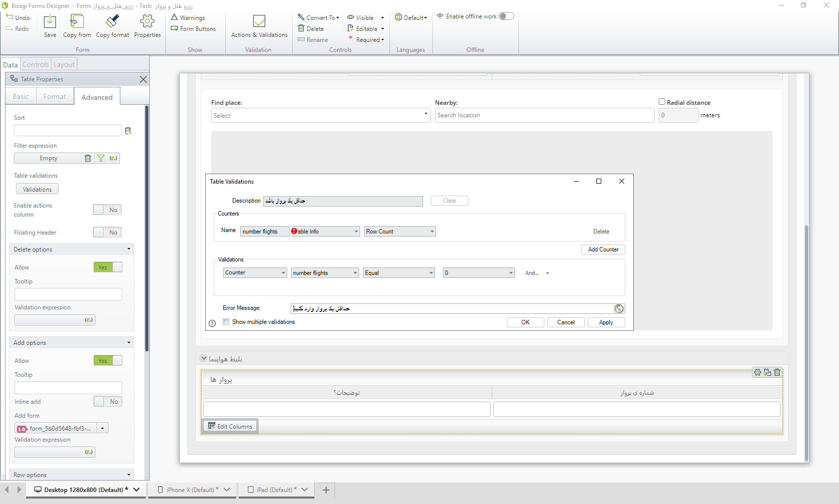Viewport: 839px width, 504px height.
Task: Click the Undo icon
Action: coord(9,17)
